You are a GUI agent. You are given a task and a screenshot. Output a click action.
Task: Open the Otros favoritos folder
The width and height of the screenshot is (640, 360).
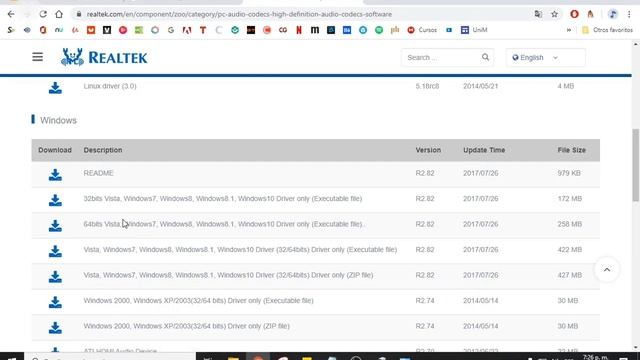point(607,30)
